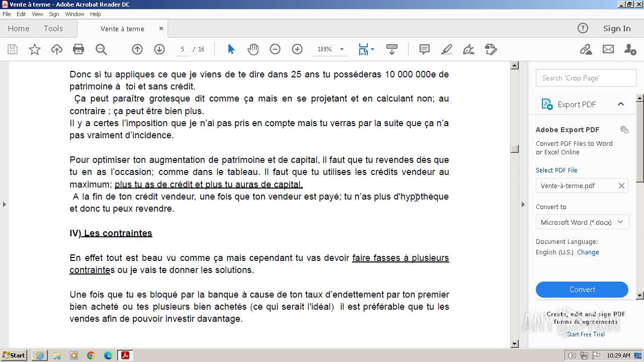The height and width of the screenshot is (362, 644).
Task: Click the 10:29 AM system clock
Action: (x=618, y=355)
